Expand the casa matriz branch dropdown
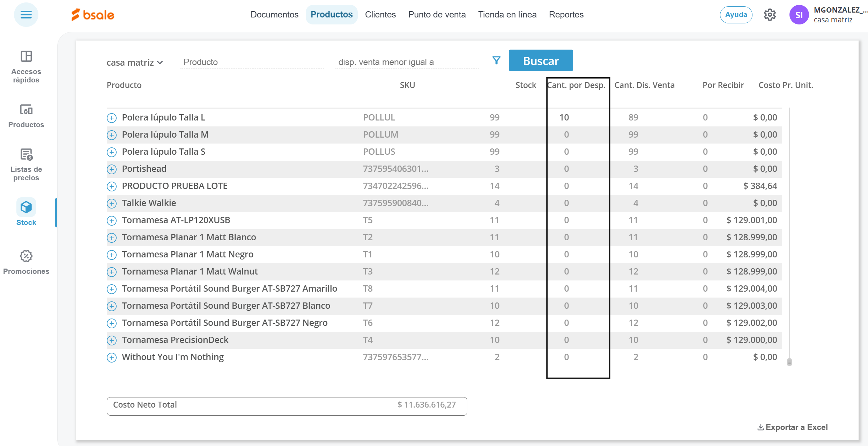Viewport: 868px width, 446px height. (135, 63)
